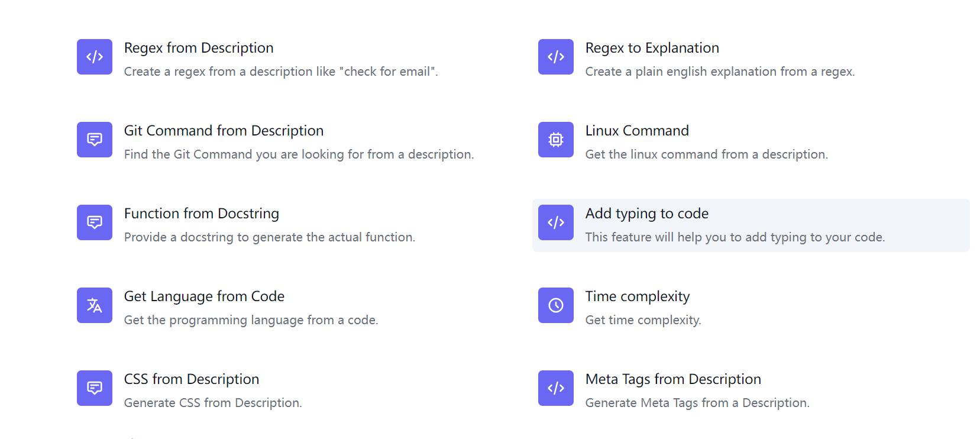Open the Regex from Description tool title

[199, 48]
